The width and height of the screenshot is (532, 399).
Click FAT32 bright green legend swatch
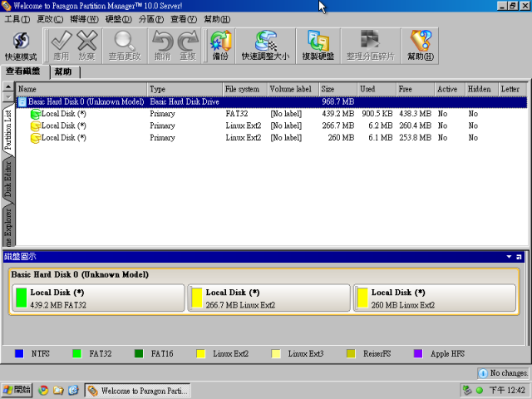pyautogui.click(x=76, y=354)
